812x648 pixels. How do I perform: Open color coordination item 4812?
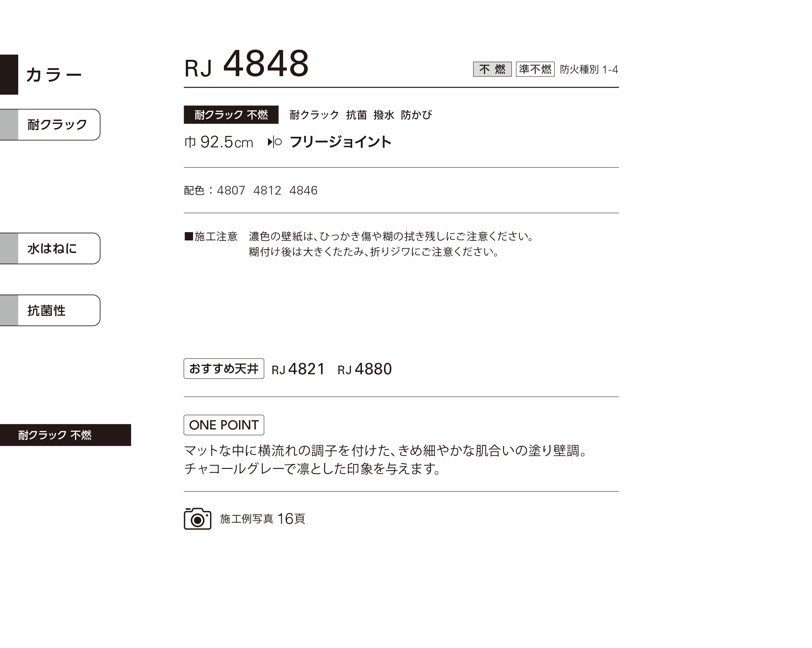(267, 191)
